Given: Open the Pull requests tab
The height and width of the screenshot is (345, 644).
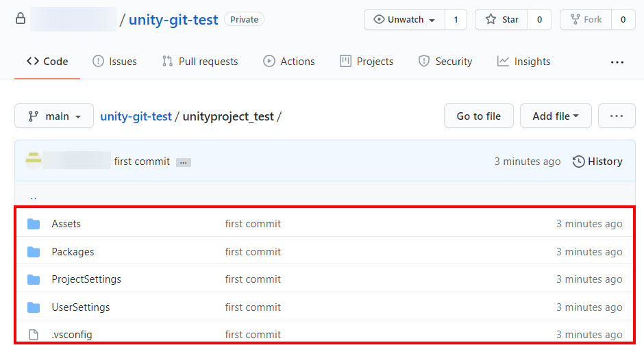Looking at the screenshot, I should click(x=200, y=62).
